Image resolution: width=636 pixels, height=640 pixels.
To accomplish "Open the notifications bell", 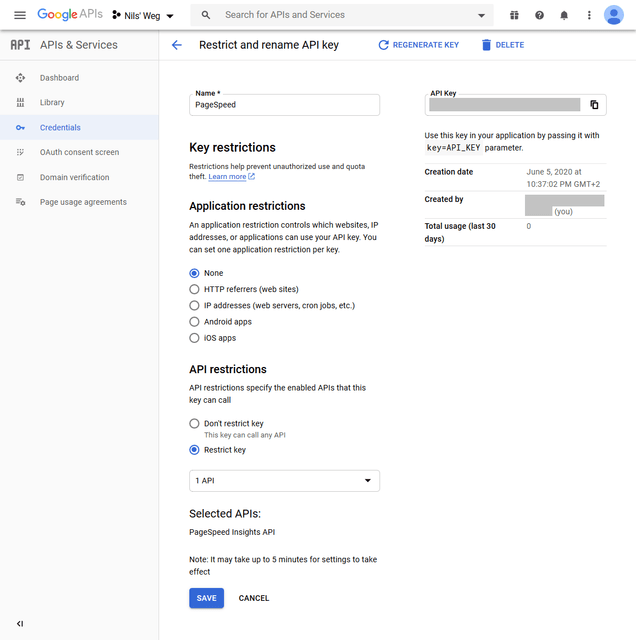I will tap(564, 16).
